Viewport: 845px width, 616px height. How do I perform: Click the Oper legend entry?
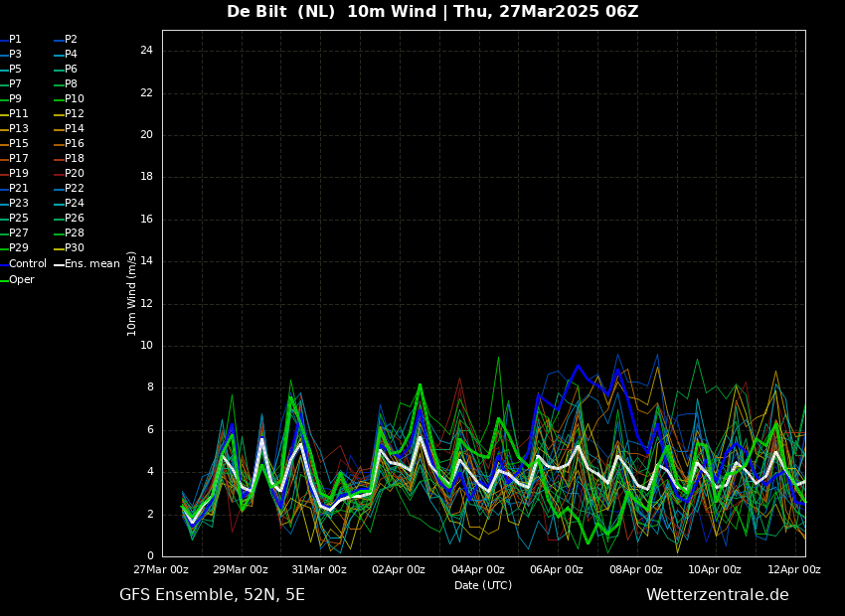click(22, 280)
